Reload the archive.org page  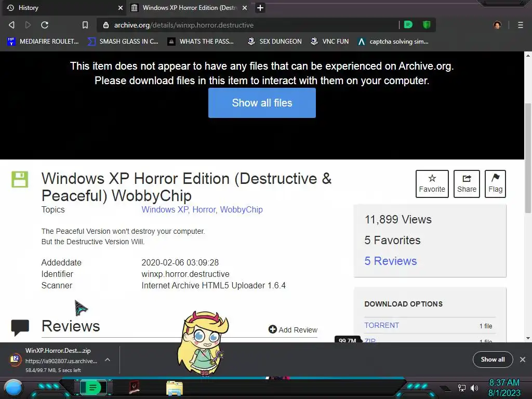click(45, 25)
